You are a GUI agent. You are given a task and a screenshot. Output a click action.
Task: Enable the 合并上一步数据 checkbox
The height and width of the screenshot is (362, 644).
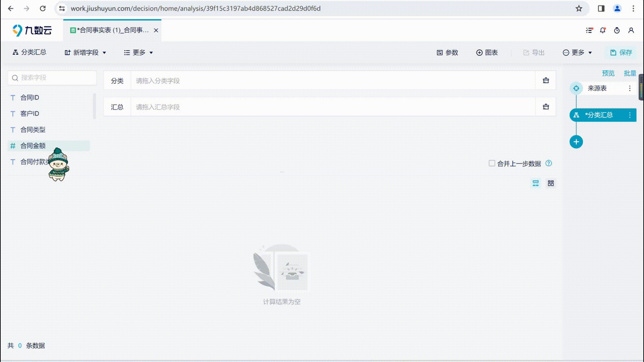tap(492, 163)
